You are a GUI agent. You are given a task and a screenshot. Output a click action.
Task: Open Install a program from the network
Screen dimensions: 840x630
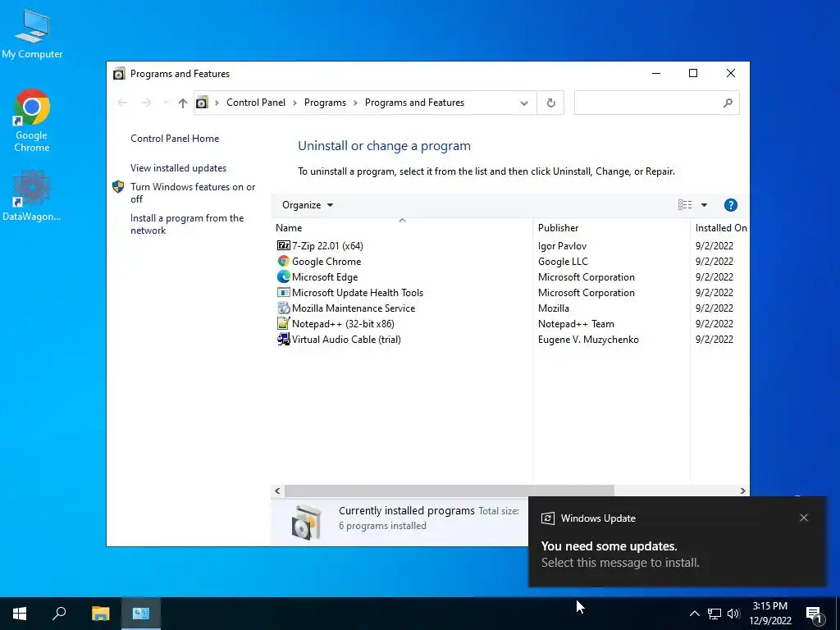coord(187,224)
